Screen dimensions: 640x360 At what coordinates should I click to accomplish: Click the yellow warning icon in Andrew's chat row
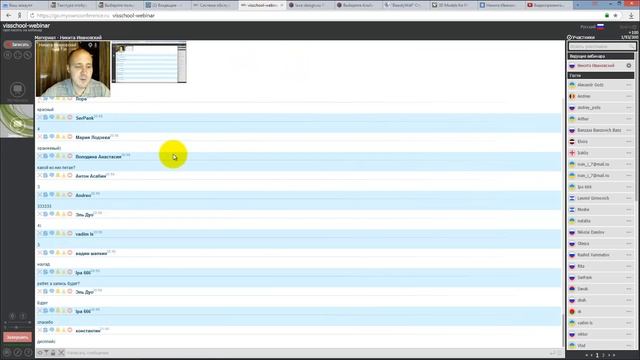pos(58,195)
